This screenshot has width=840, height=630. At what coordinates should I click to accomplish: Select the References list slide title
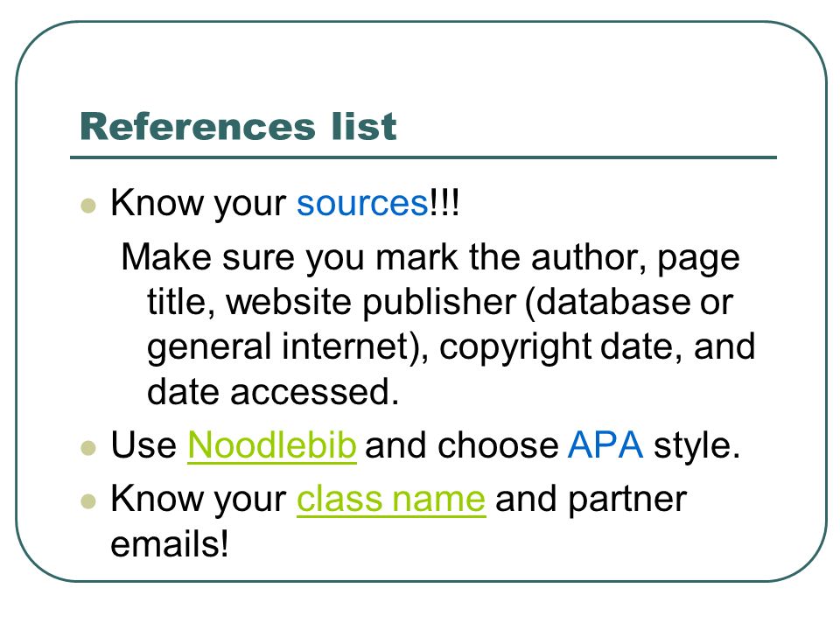(238, 126)
